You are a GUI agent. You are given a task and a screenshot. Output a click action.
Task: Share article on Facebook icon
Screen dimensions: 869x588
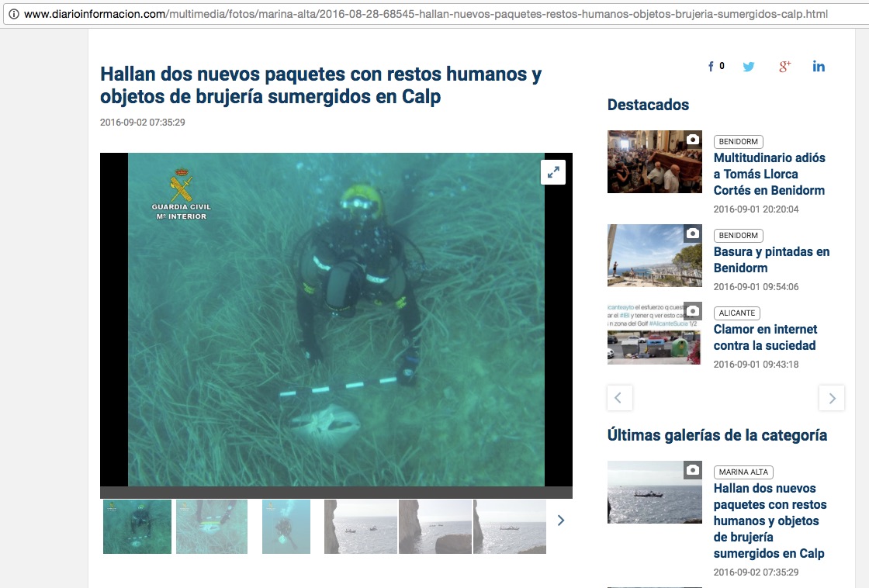(711, 67)
